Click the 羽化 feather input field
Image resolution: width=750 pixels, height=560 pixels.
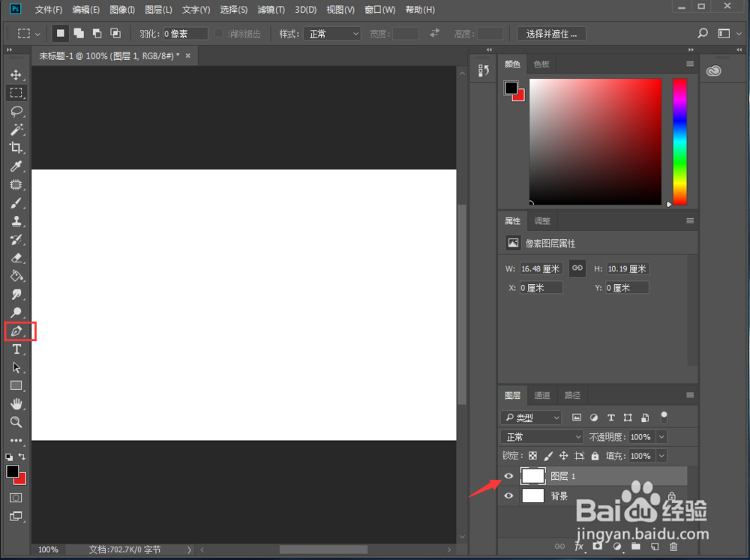pyautogui.click(x=185, y=34)
